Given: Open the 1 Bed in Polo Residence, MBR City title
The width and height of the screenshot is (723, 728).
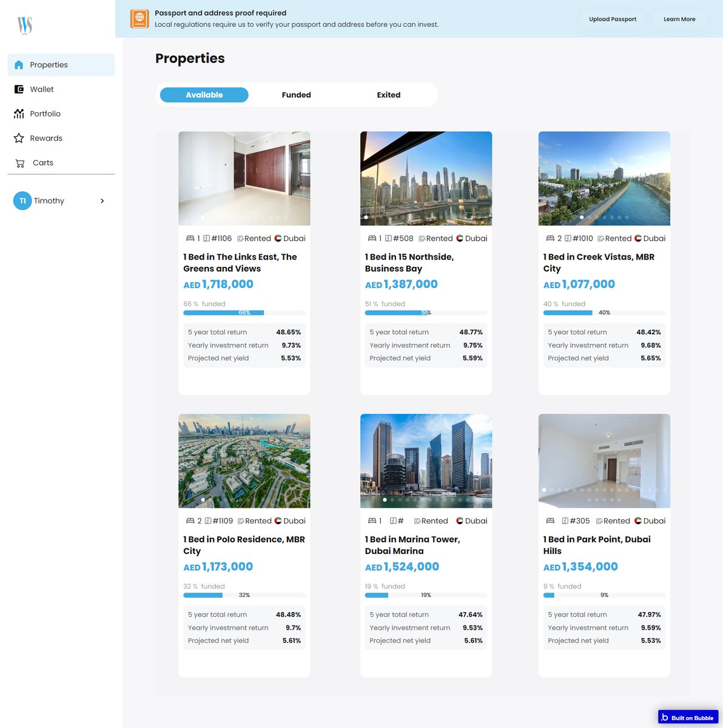Looking at the screenshot, I should [244, 545].
